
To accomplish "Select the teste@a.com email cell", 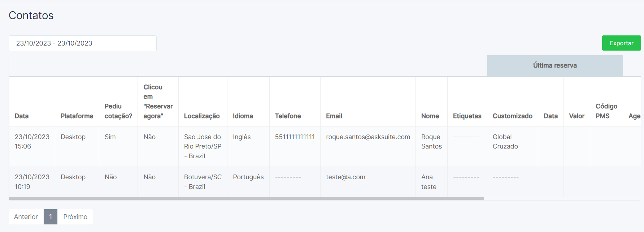I will tap(345, 177).
